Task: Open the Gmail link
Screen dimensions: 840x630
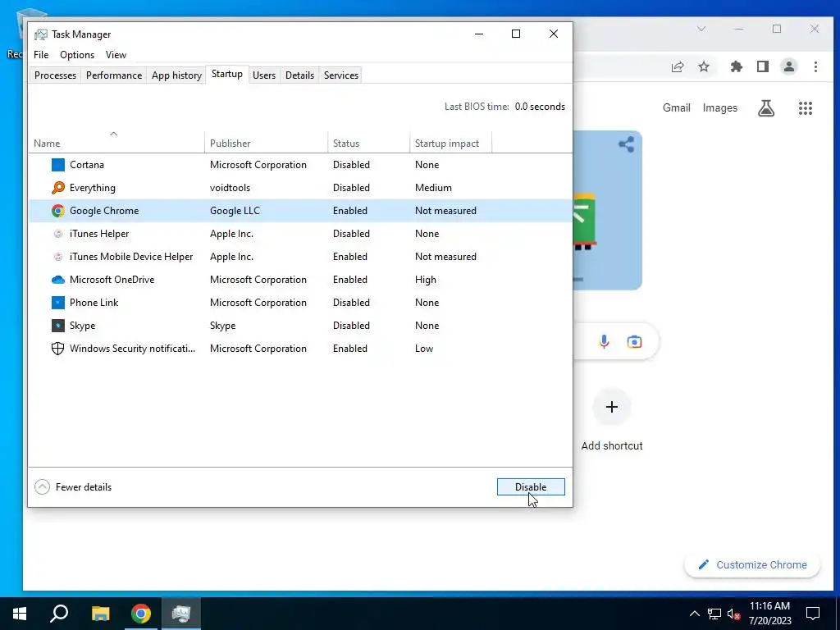Action: [x=677, y=107]
